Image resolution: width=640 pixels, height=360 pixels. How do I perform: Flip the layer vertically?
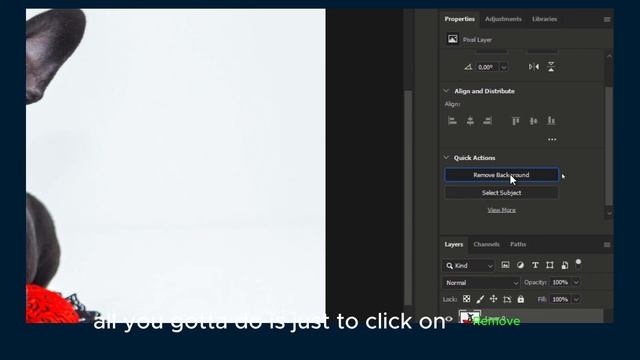click(x=551, y=67)
